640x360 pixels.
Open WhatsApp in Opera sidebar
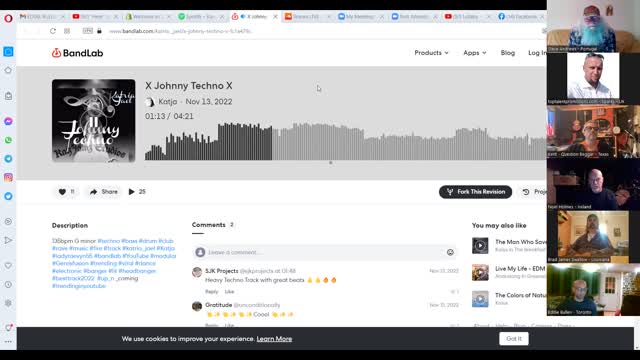[8, 140]
